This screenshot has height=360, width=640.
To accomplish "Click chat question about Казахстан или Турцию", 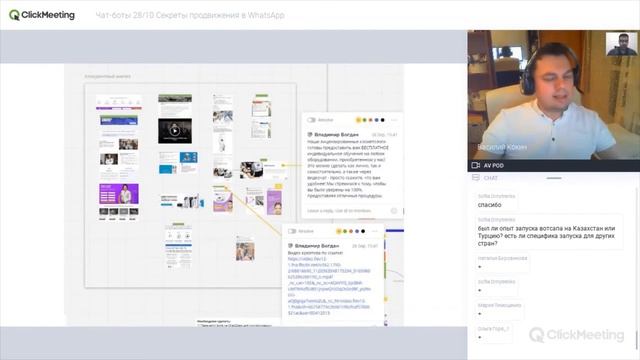I will pyautogui.click(x=547, y=236).
